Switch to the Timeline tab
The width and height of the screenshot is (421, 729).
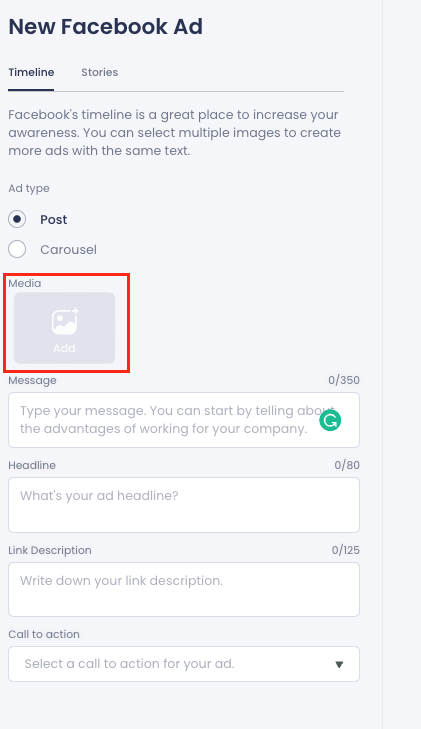click(31, 73)
